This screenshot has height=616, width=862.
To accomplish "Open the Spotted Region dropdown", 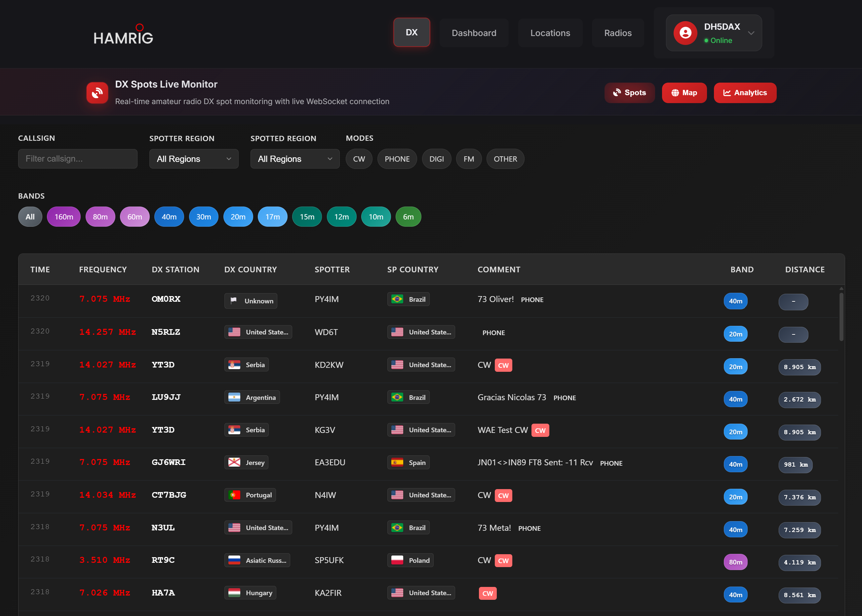I will coord(295,159).
